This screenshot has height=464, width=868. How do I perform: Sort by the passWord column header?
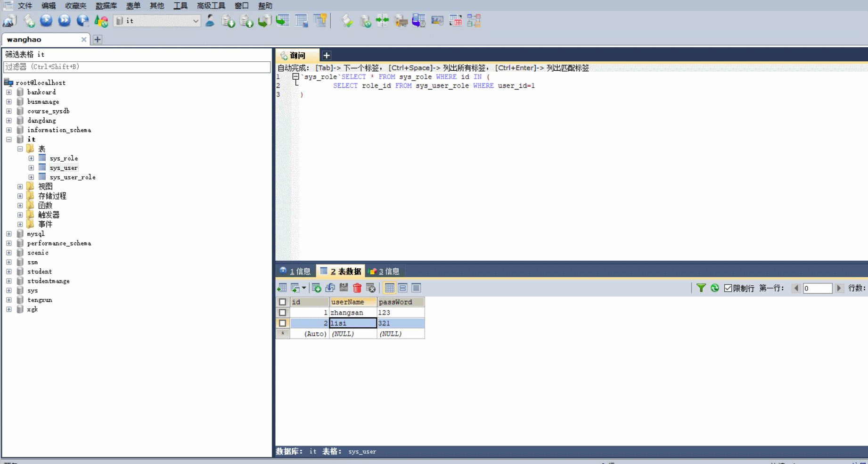(401, 302)
